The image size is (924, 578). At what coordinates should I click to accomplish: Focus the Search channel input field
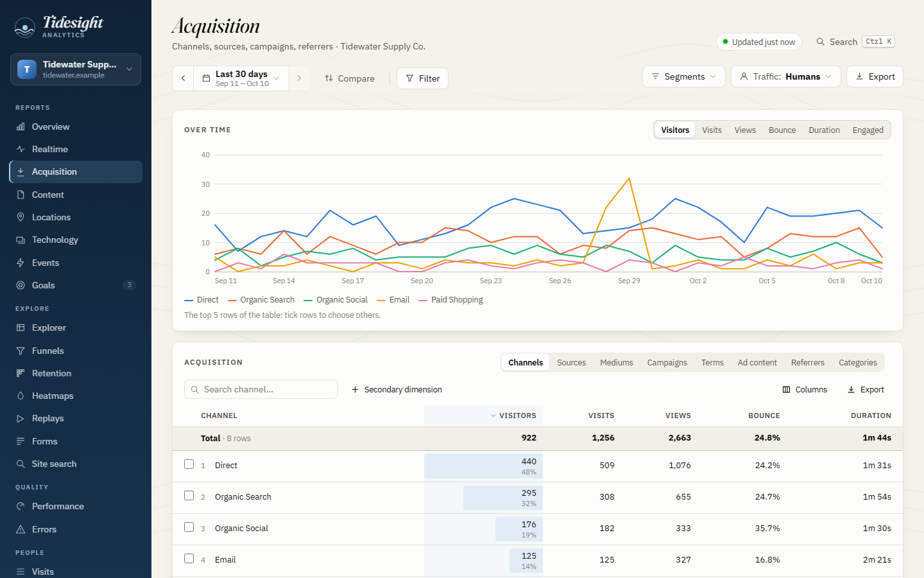[261, 389]
